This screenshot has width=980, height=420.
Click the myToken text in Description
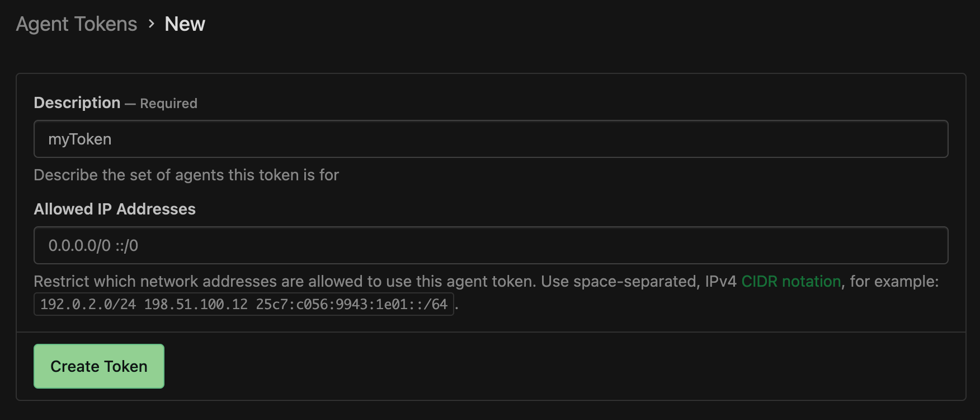(80, 139)
